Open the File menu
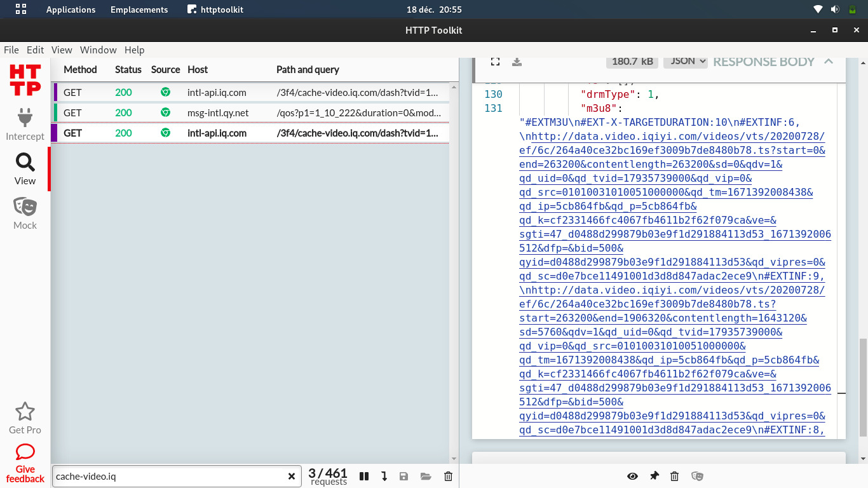 point(11,50)
